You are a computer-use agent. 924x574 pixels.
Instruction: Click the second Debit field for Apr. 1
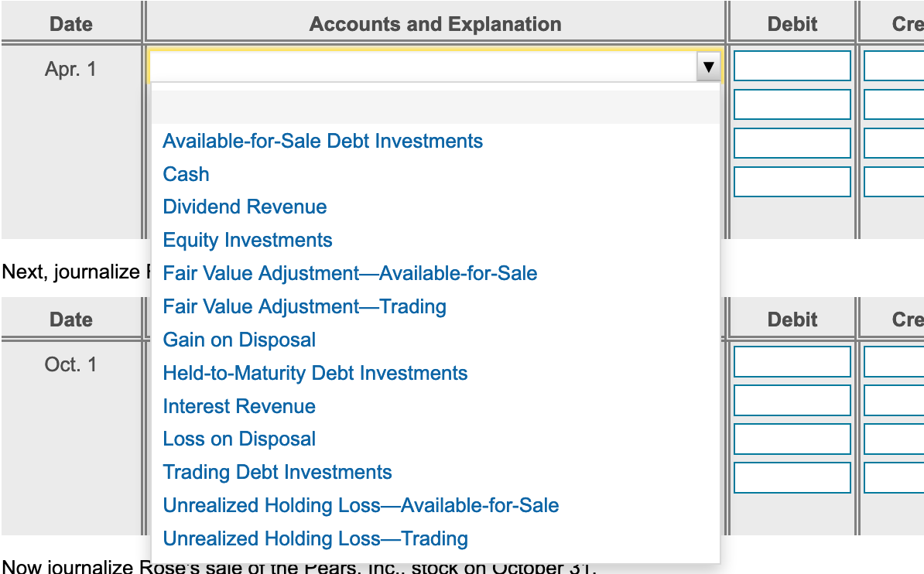coord(792,104)
